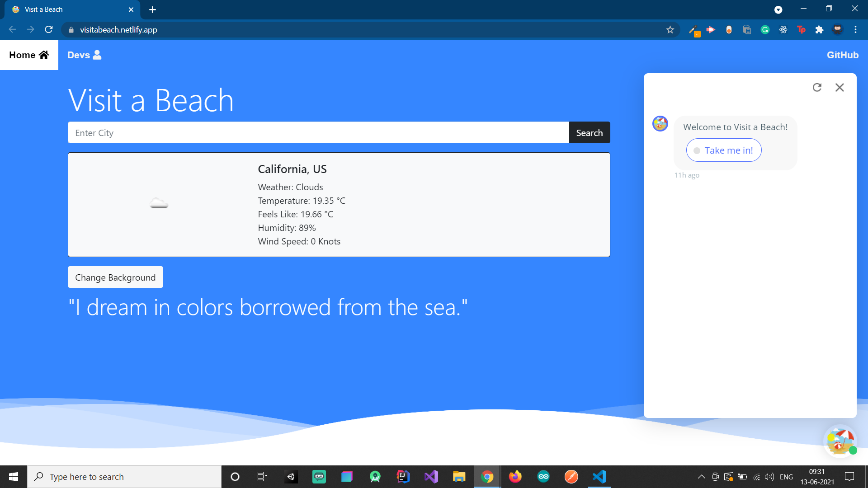This screenshot has height=488, width=868.
Task: Open the volume control in the system tray
Action: 769,477
